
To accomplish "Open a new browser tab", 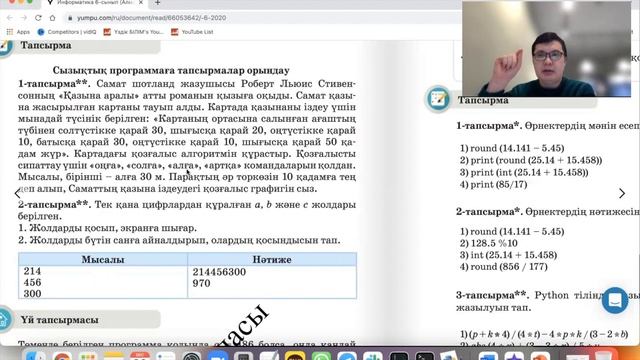I will click(x=158, y=3).
